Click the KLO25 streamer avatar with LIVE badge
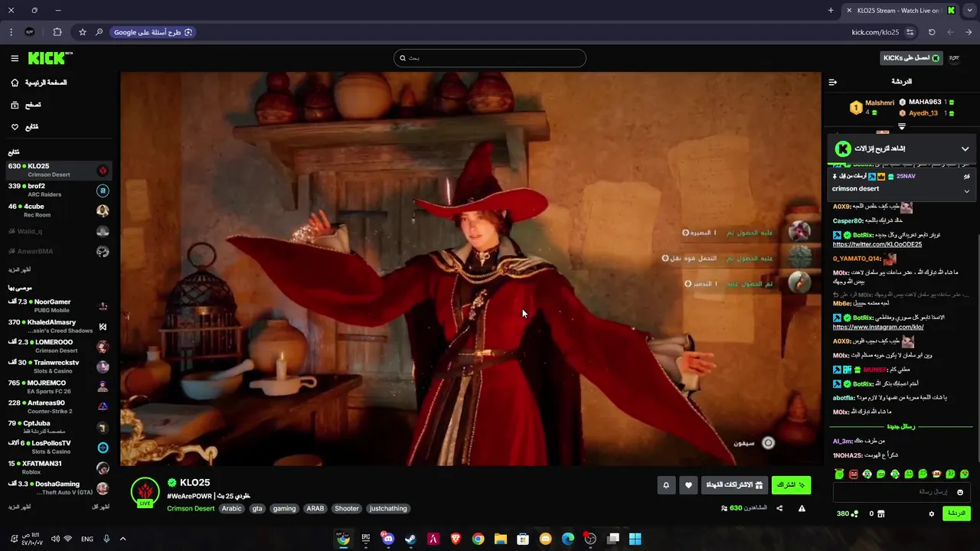The image size is (980, 551). coord(145,493)
